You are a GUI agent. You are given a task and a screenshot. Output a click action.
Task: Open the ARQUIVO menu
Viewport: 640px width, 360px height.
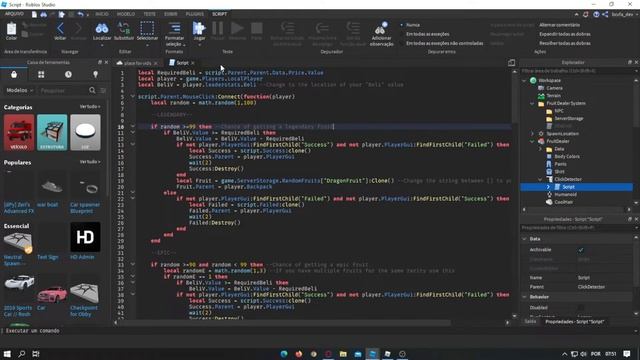[x=14, y=14]
